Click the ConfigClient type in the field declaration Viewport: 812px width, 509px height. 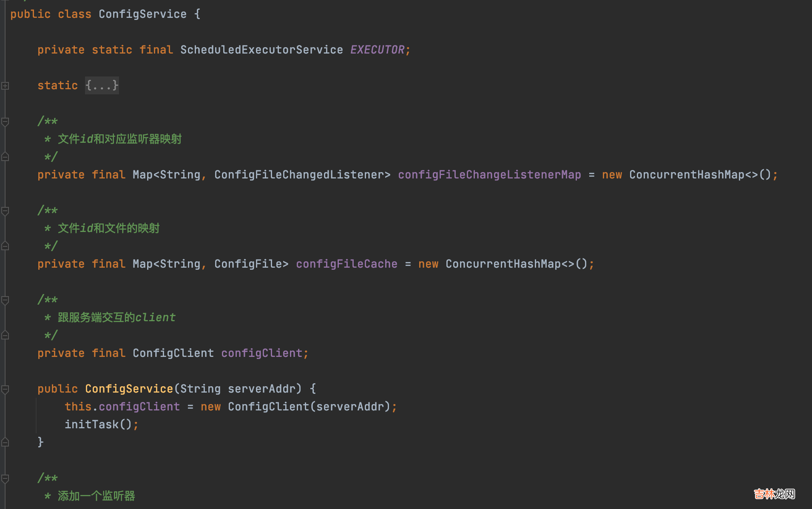click(173, 353)
